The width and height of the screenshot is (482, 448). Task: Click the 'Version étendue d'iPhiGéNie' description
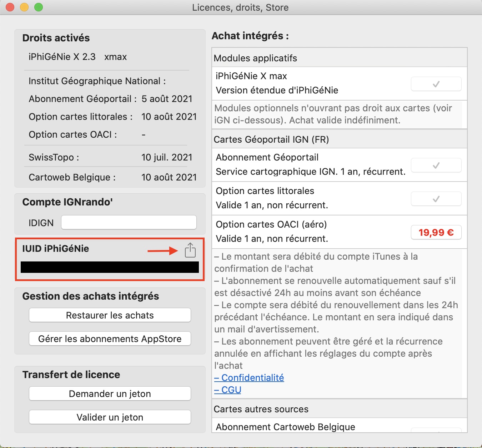coord(277,90)
